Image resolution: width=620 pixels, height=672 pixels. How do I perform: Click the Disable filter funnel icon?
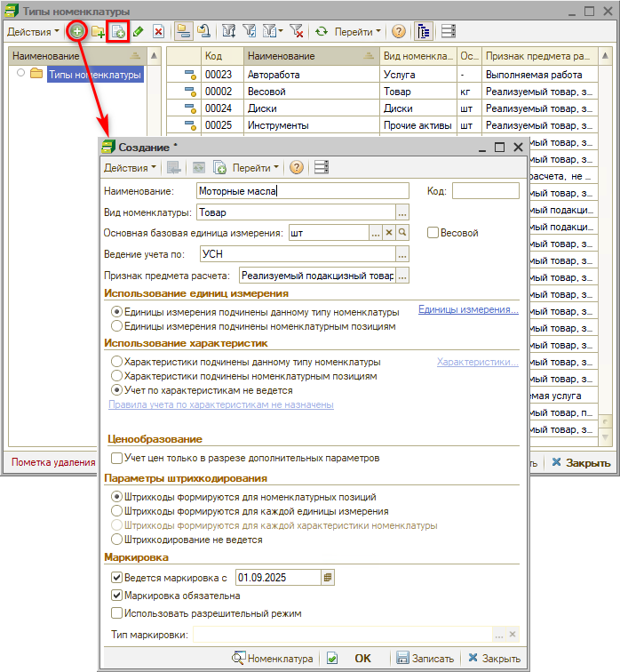pyautogui.click(x=298, y=31)
